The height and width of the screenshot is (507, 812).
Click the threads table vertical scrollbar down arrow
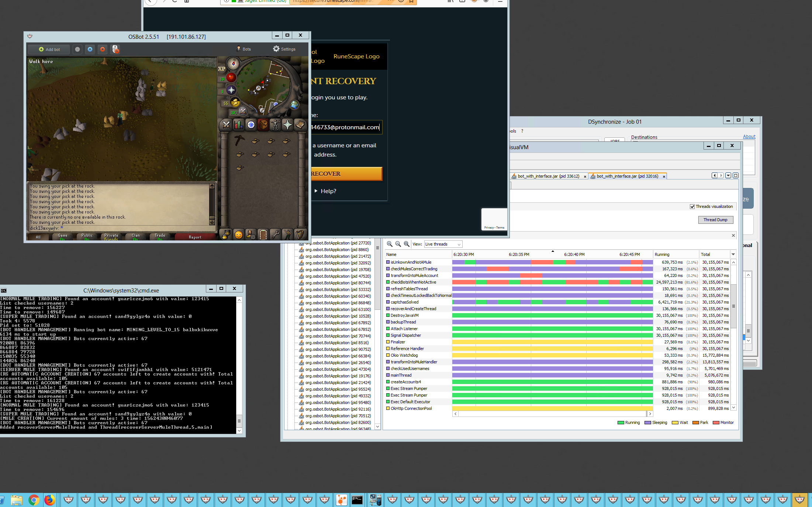(x=733, y=408)
